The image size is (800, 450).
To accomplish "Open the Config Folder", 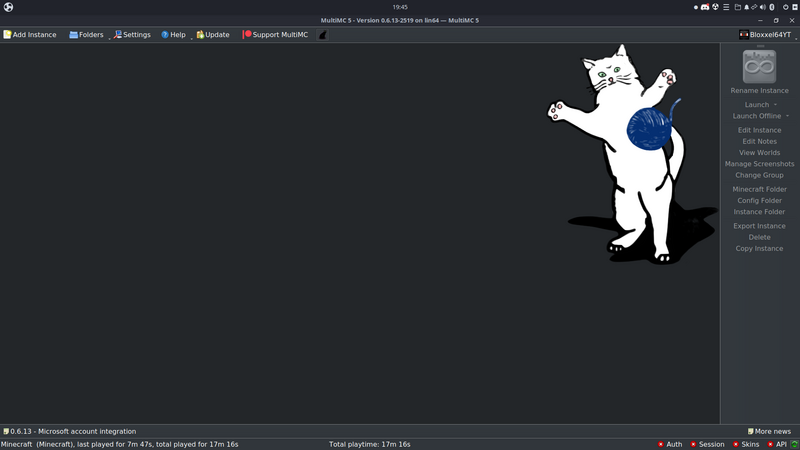I will (759, 201).
